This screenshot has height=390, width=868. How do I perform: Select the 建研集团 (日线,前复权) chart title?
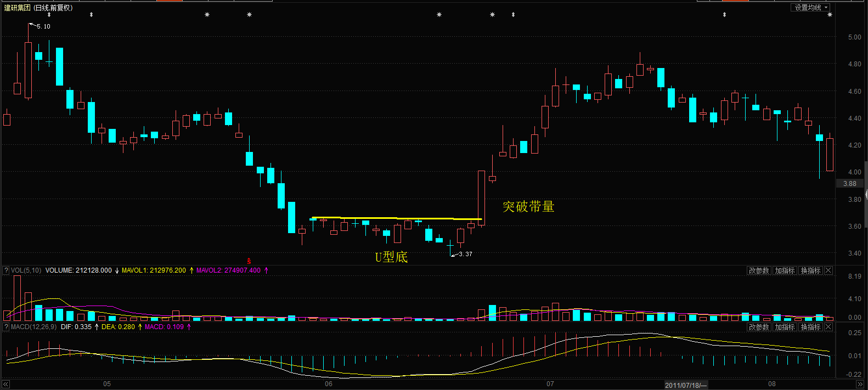click(x=38, y=8)
